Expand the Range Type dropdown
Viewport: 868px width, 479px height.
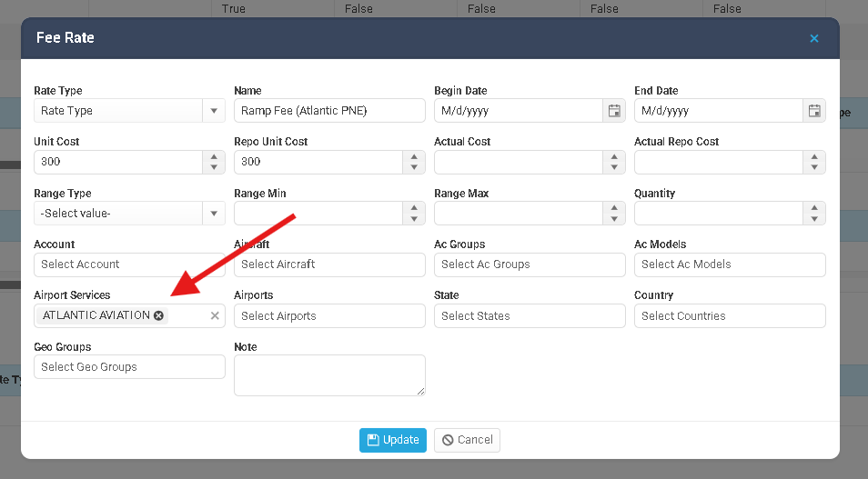214,214
